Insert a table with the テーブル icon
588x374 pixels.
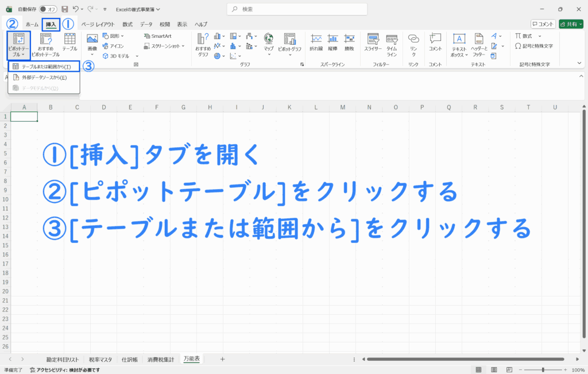[x=69, y=43]
